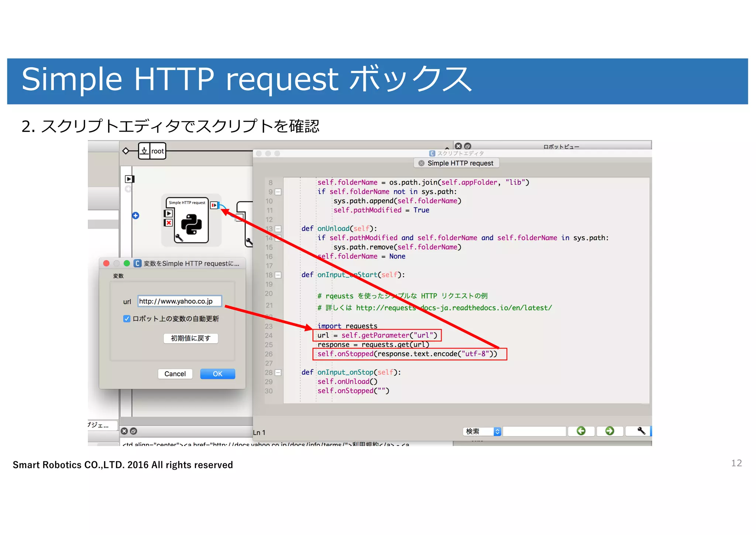This screenshot has height=535, width=756.
Task: Click the green previous-result arrow in search bar
Action: click(581, 431)
